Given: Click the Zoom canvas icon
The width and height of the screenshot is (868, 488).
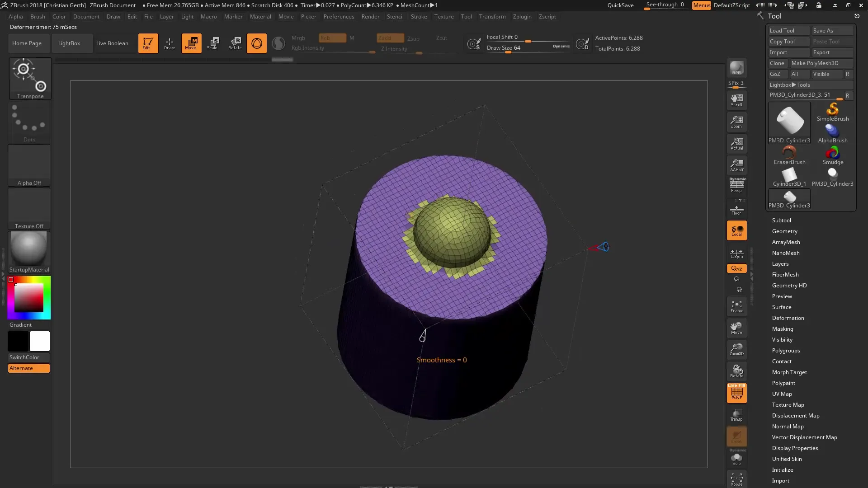Looking at the screenshot, I should point(736,122).
